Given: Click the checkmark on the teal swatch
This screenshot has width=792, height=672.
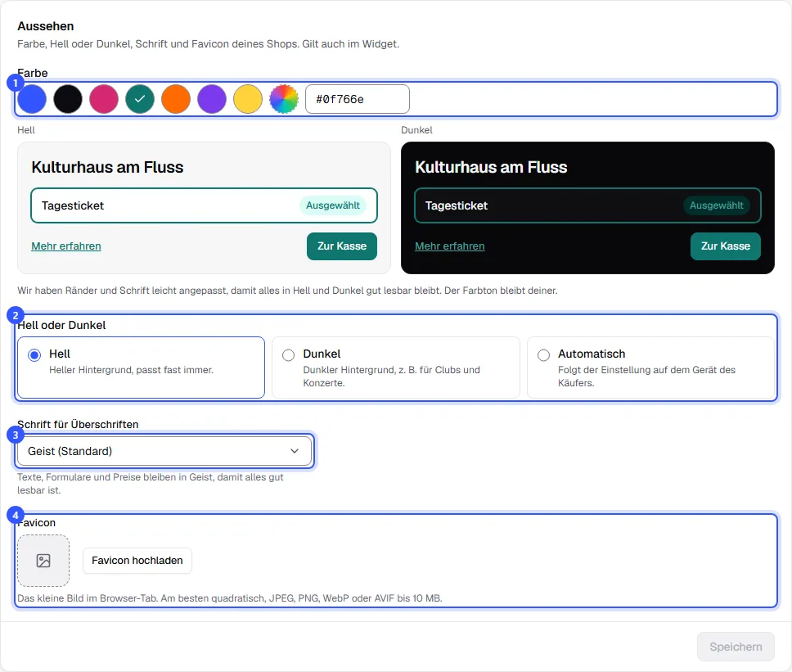Looking at the screenshot, I should coord(140,99).
